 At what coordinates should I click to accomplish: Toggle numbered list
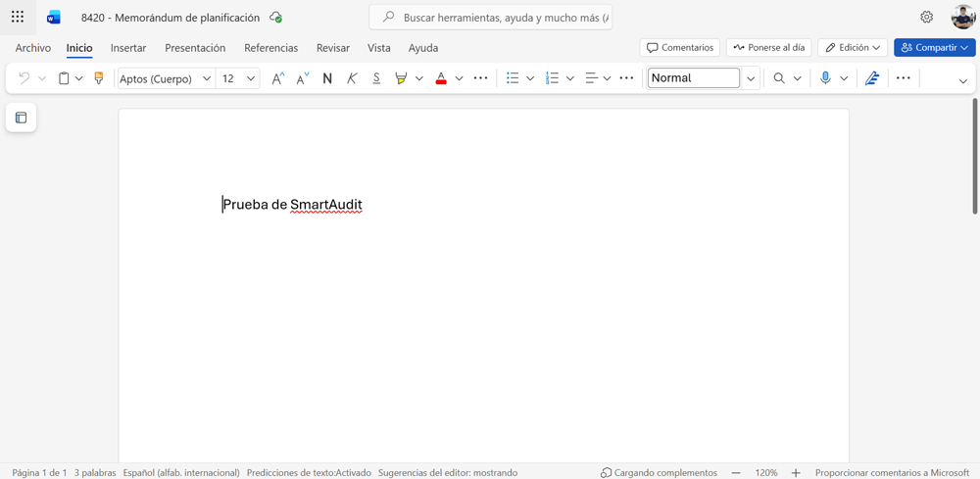coord(552,78)
